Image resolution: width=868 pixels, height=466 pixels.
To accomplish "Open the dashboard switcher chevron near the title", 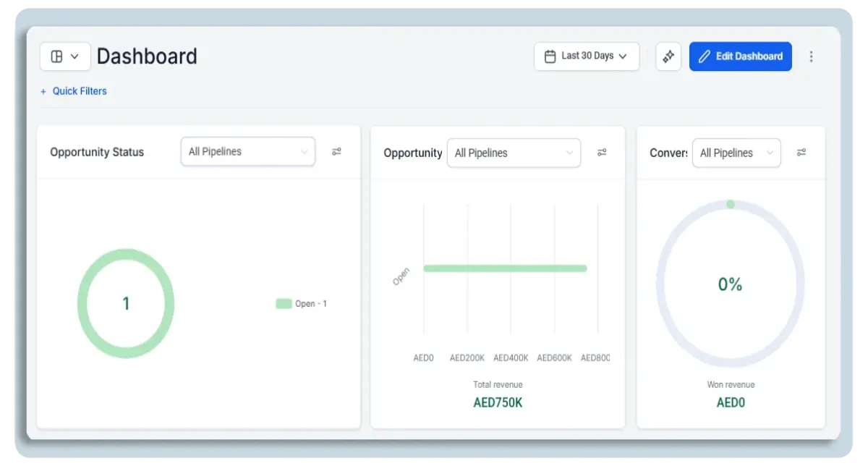I will (75, 56).
